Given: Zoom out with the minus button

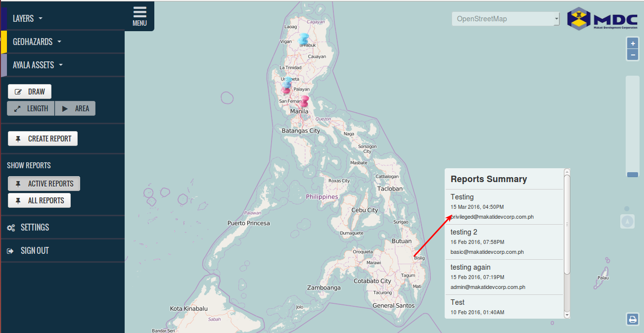Looking at the screenshot, I should pos(633,55).
